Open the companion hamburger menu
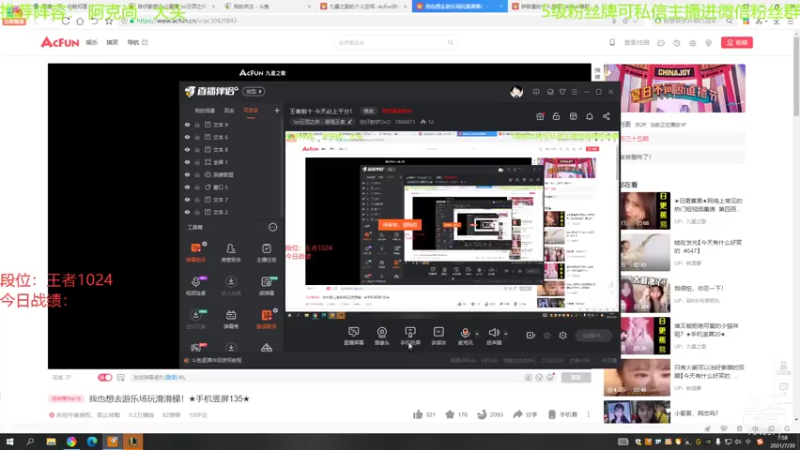 [x=574, y=92]
